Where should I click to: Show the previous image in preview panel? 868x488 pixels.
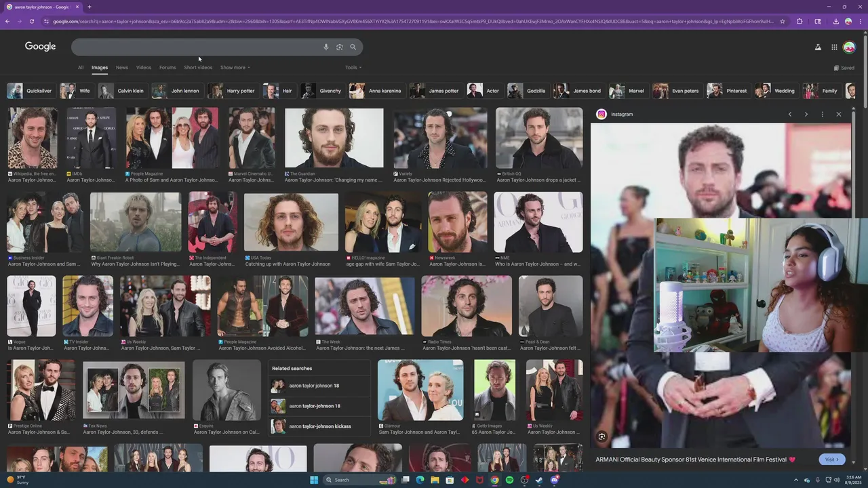coord(790,114)
